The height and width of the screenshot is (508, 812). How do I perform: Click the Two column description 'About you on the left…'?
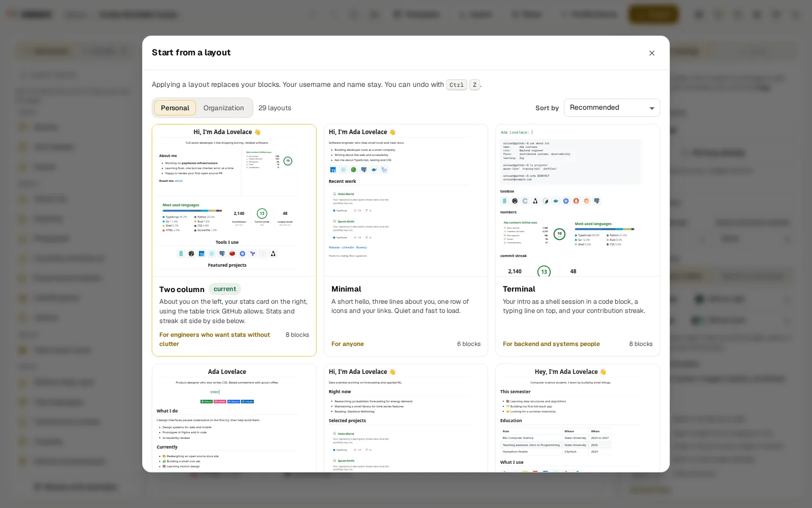pos(233,311)
